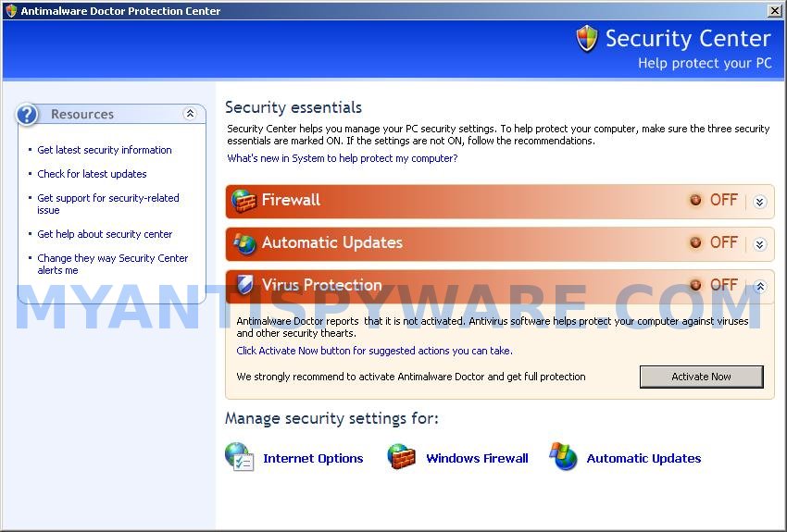Image resolution: width=787 pixels, height=532 pixels.
Task: Click the Virus Protection header label
Action: [321, 285]
